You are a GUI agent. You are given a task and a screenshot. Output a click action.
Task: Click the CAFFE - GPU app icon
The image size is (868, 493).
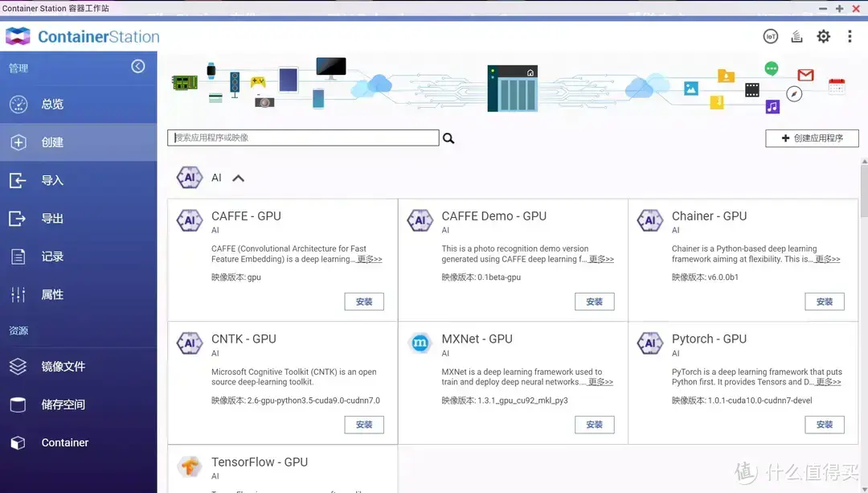click(190, 220)
